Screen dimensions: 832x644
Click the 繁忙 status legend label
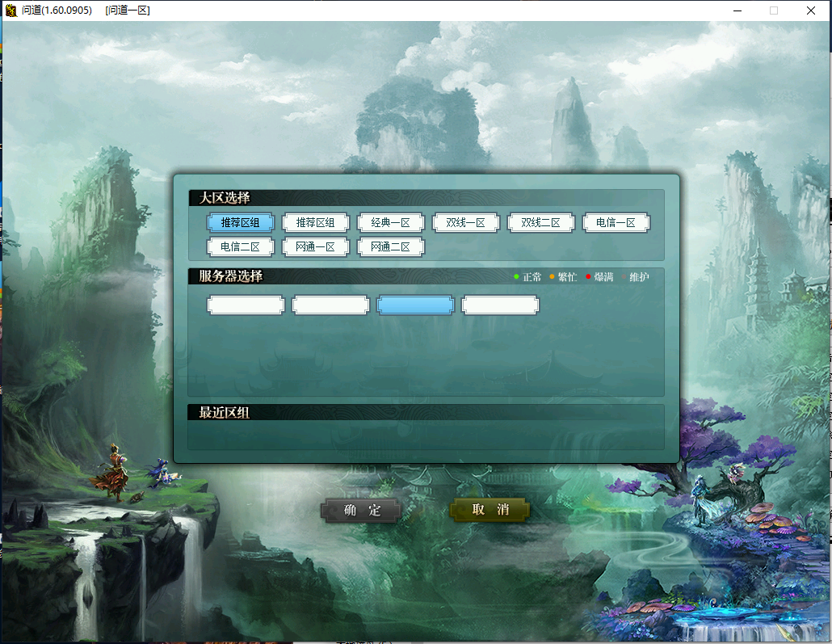pos(567,277)
